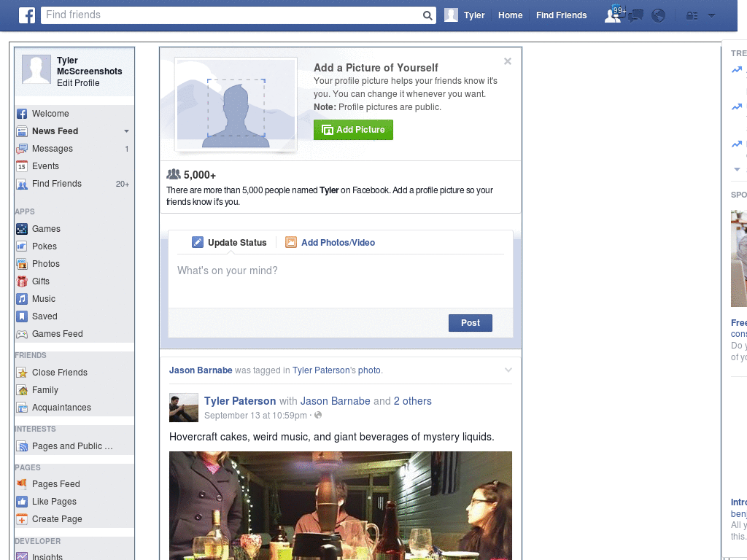The width and height of the screenshot is (747, 560).
Task: Click the Messages icon in sidebar
Action: 22,149
